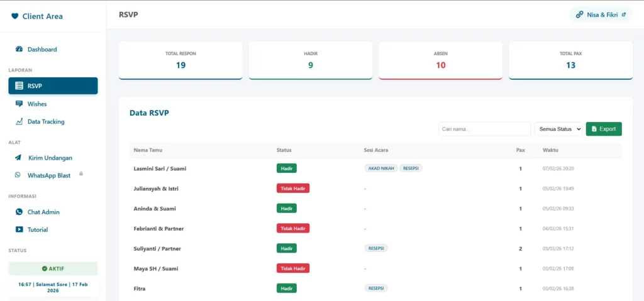Click timestamp 04/02/26 15:31
Screen dimensions: 644x301
click(558, 229)
